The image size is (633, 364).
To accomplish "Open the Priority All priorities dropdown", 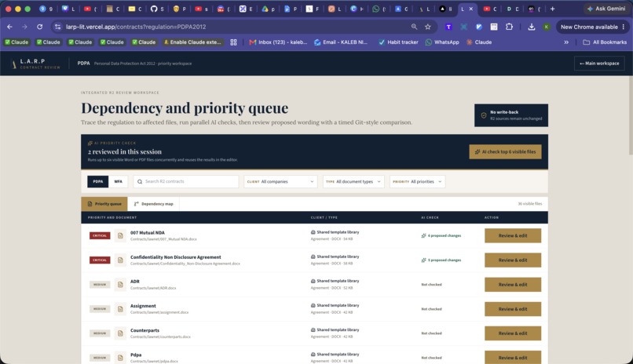I will 418,181.
